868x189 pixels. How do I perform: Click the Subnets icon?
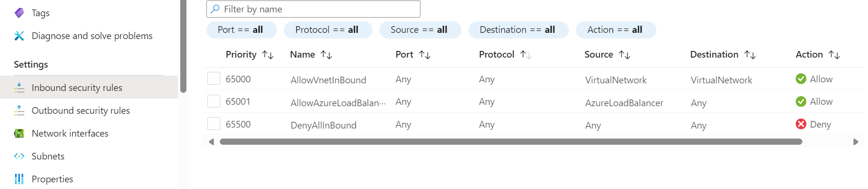coord(19,156)
